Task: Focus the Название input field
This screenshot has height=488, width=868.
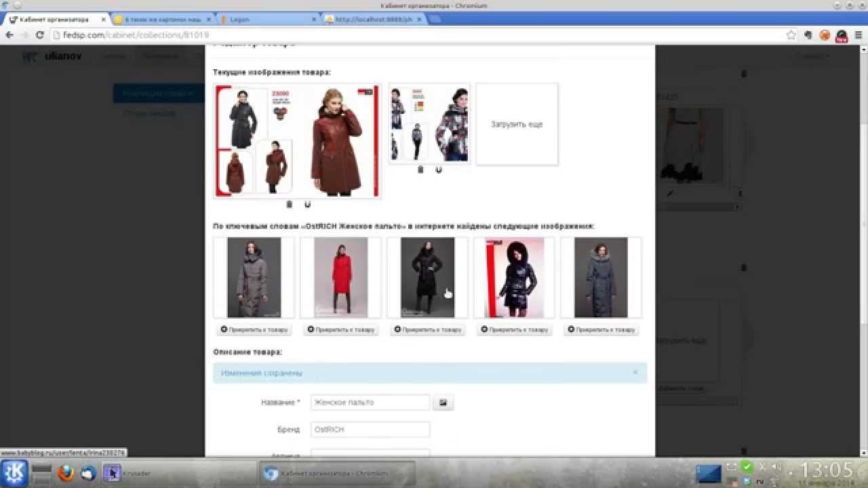Action: tap(370, 403)
